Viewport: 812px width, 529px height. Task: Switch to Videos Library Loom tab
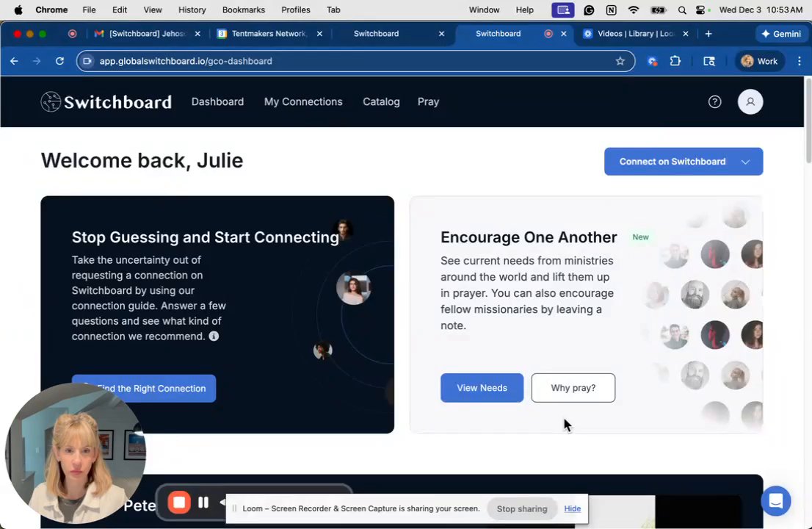[x=636, y=34]
